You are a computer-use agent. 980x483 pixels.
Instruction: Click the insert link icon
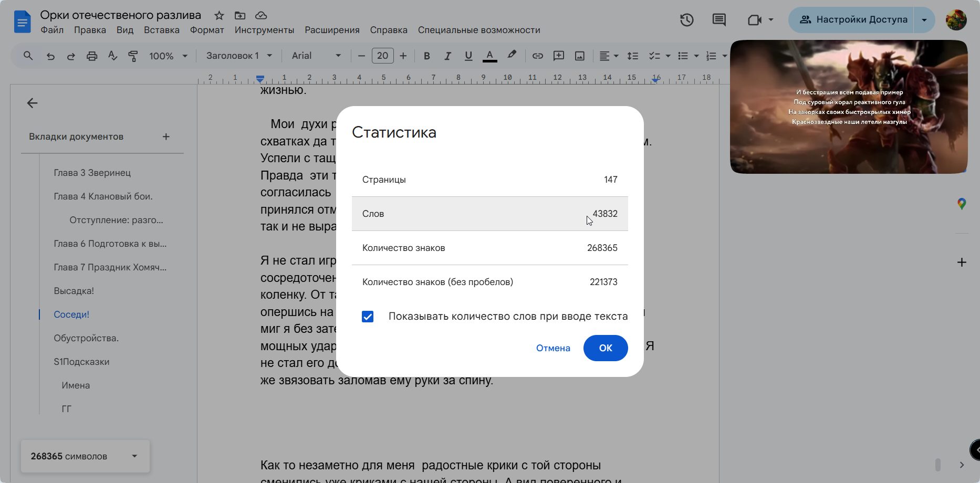pyautogui.click(x=537, y=56)
